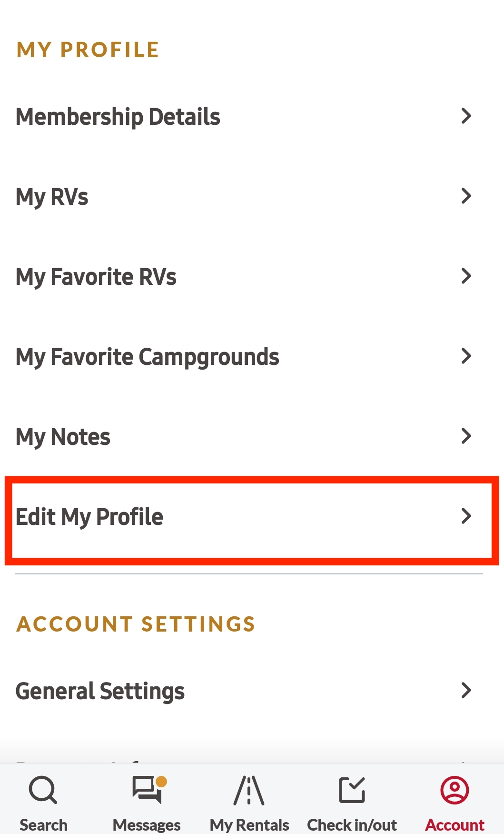The height and width of the screenshot is (834, 504).
Task: Expand My Favorite Campgrounds chevron
Action: coord(466,356)
